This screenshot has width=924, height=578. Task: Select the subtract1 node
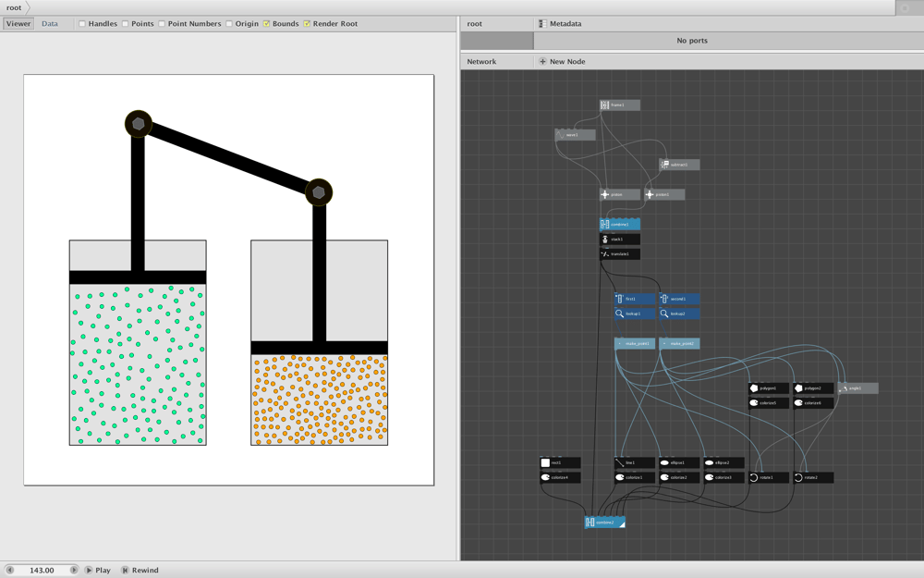click(x=679, y=165)
